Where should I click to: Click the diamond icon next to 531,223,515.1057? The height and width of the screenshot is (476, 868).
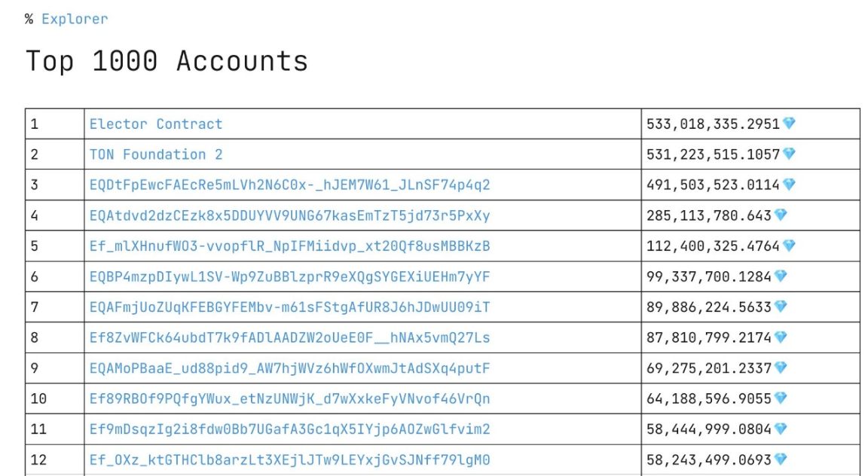789,154
